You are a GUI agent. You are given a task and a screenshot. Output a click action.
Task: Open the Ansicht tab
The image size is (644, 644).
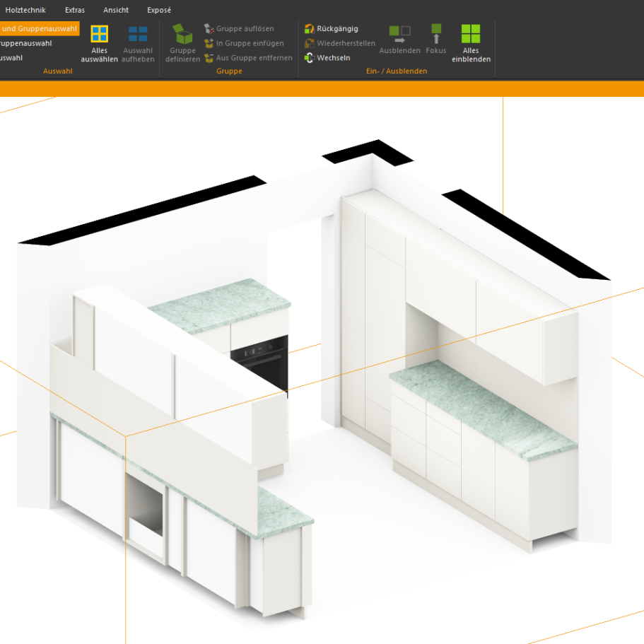pos(116,10)
